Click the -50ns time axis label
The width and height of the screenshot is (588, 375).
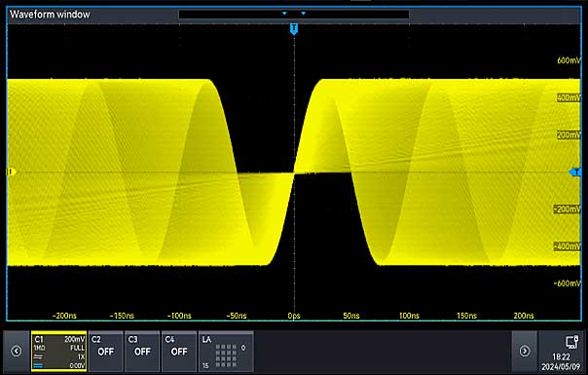[x=237, y=316]
